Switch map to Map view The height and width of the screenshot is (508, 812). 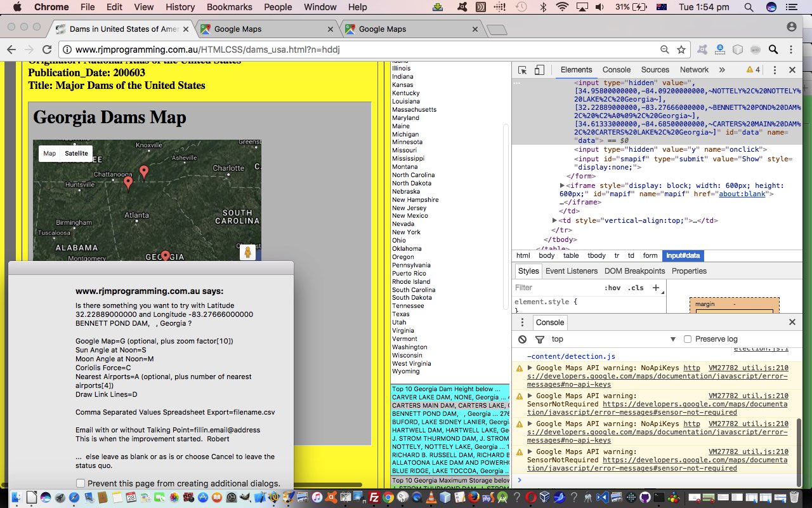[49, 154]
